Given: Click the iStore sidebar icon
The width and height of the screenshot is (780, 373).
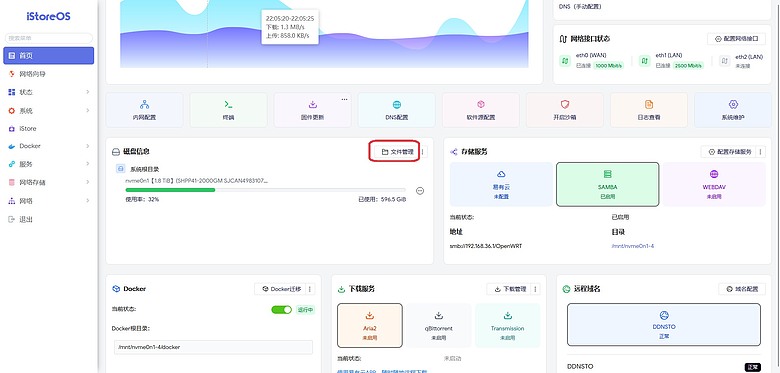Looking at the screenshot, I should 12,128.
